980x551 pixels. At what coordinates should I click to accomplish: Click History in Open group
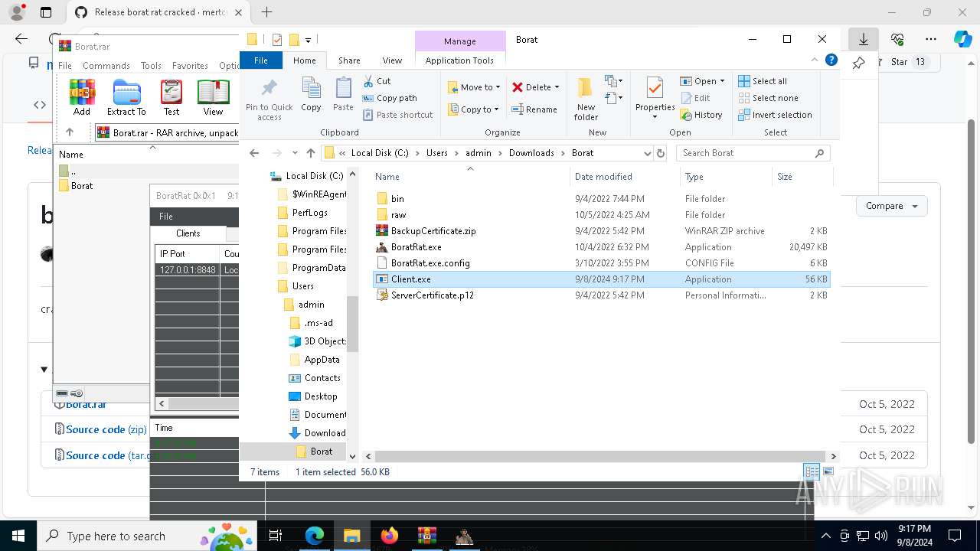(x=701, y=115)
